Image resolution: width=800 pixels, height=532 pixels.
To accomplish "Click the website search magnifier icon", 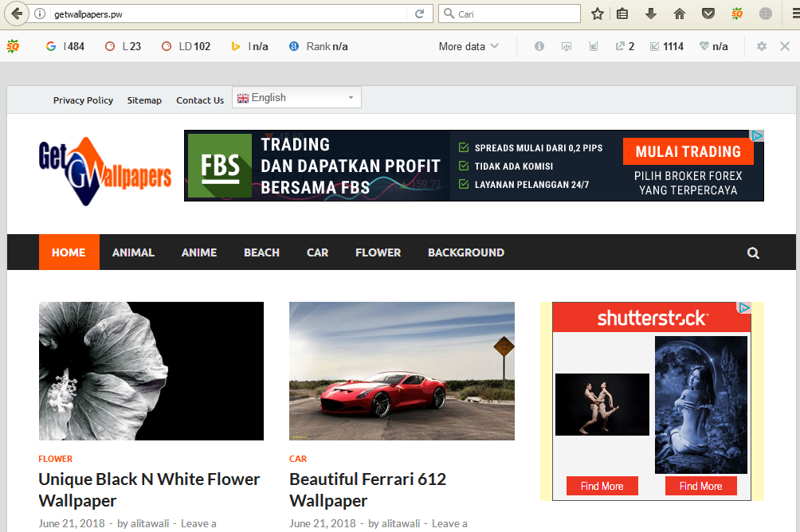I will pos(753,253).
